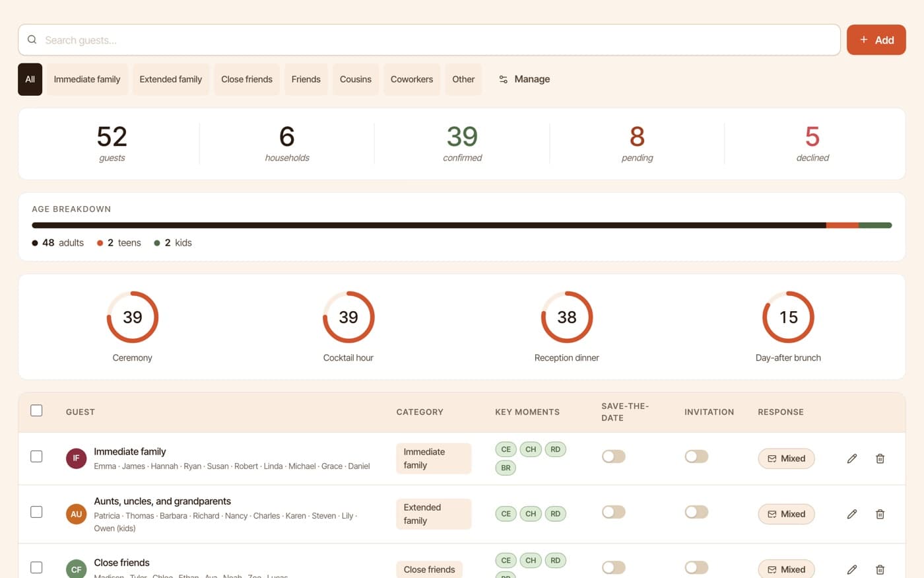
Task: Check the Aunts, uncles, and grandparents checkbox
Action: [36, 512]
